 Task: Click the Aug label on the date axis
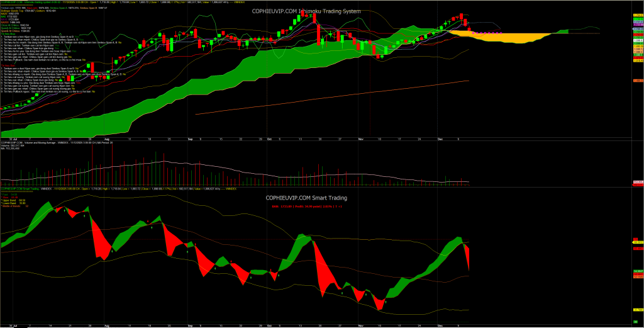pyautogui.click(x=107, y=137)
